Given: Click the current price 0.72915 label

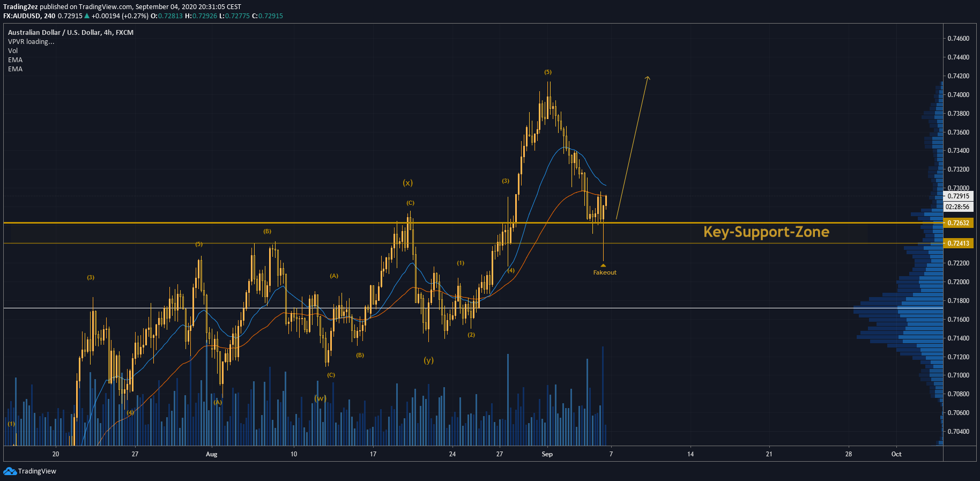Looking at the screenshot, I should pos(958,196).
